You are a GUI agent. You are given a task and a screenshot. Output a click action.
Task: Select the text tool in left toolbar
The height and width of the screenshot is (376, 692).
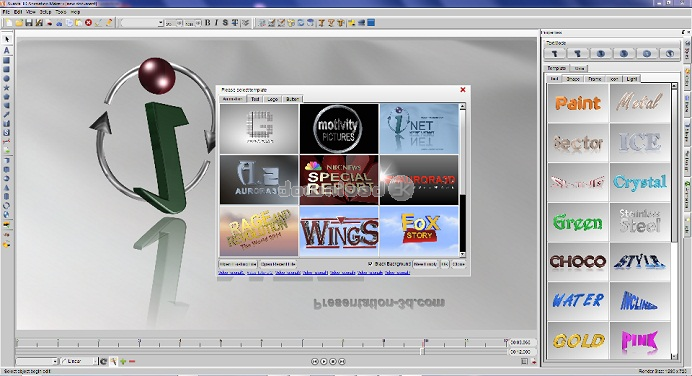point(7,50)
